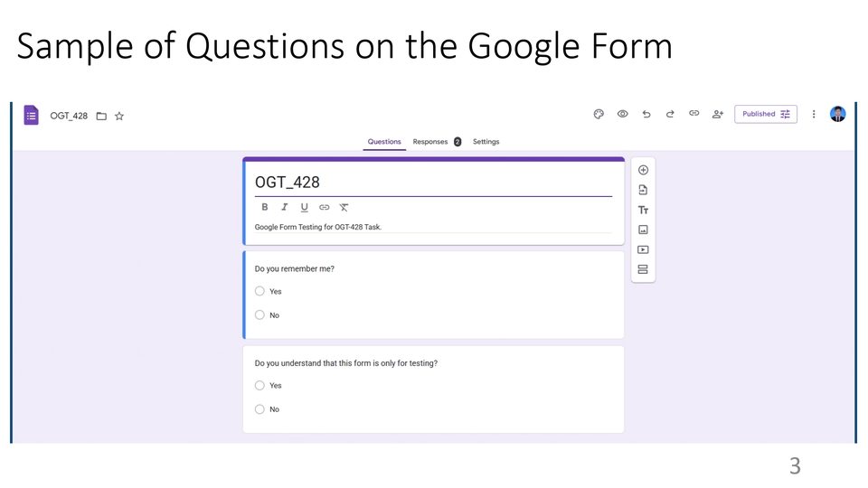The image size is (868, 488).
Task: Click the add section icon
Action: 643,269
